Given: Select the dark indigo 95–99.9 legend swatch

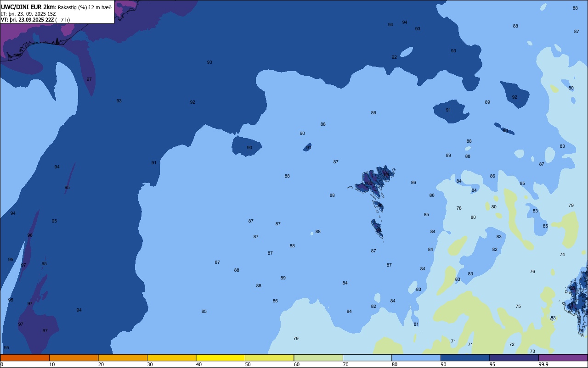Looking at the screenshot, I should click(x=514, y=357).
